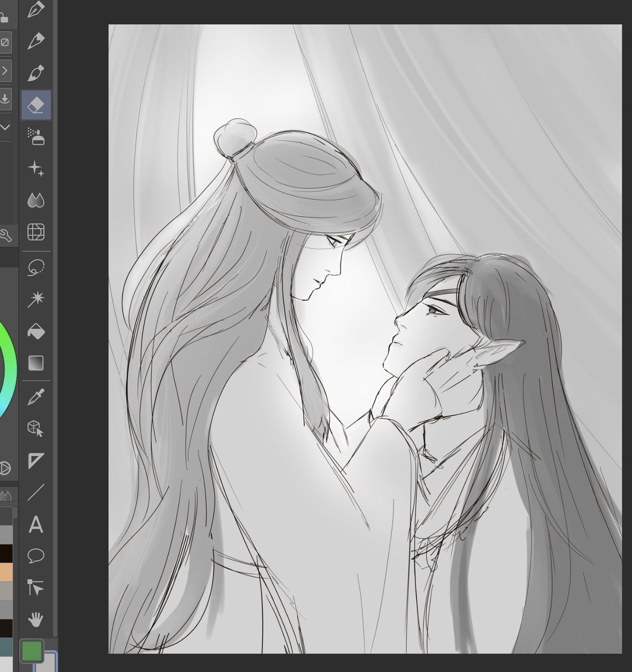Select the Balloon speech bubble tool
The height and width of the screenshot is (672, 632).
[36, 556]
